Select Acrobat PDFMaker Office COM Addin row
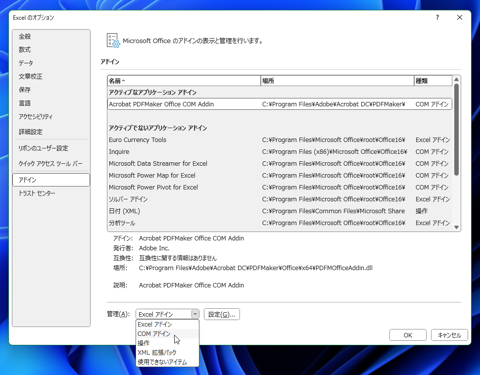This screenshot has height=375, width=480. (280, 104)
